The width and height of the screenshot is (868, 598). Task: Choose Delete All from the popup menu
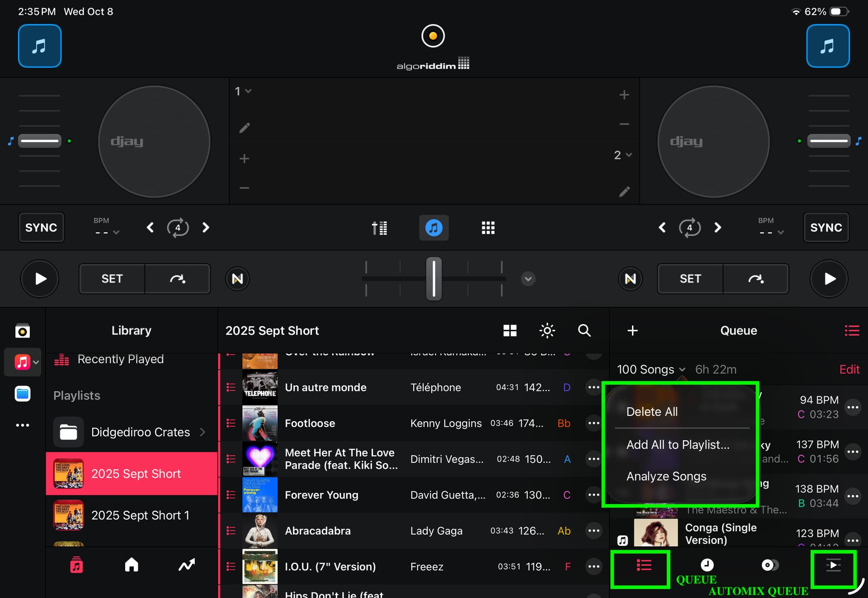tap(651, 411)
